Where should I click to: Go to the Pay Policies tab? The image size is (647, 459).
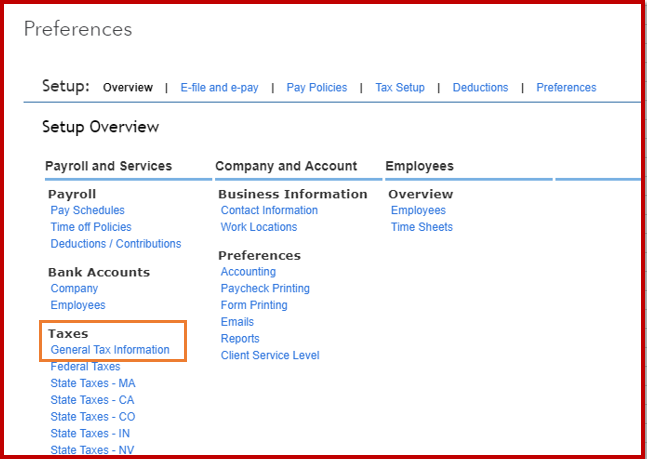pos(316,88)
